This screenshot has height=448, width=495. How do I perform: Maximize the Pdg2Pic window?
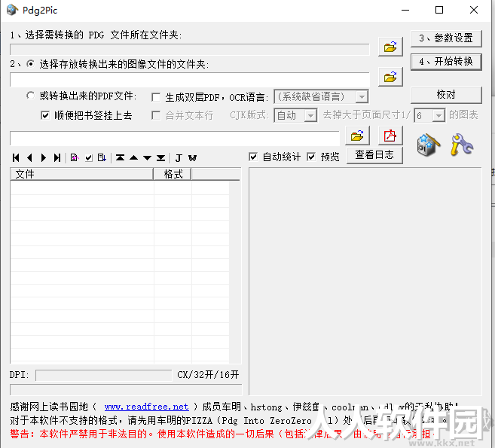[439, 10]
